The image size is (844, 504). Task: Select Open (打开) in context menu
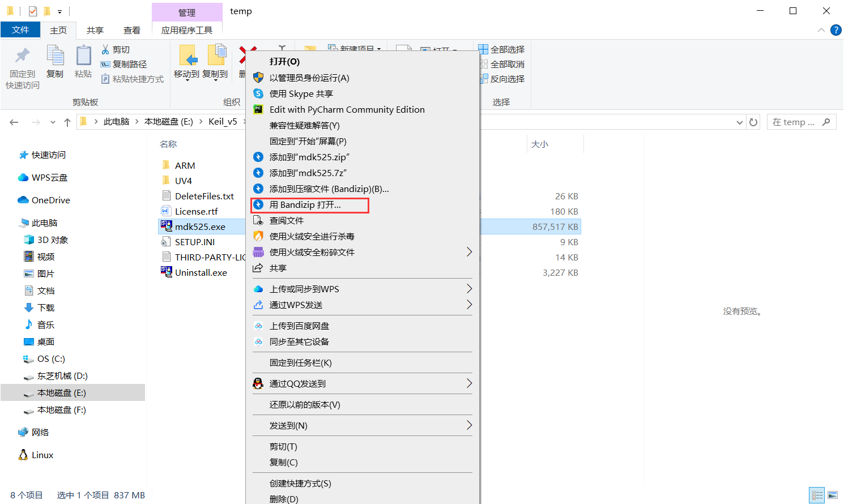point(363,62)
